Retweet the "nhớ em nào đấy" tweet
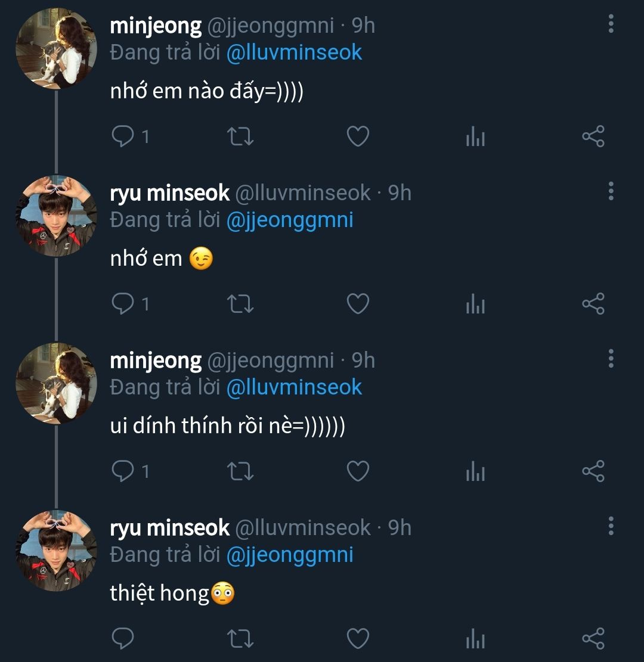Image resolution: width=644 pixels, height=662 pixels. [241, 137]
